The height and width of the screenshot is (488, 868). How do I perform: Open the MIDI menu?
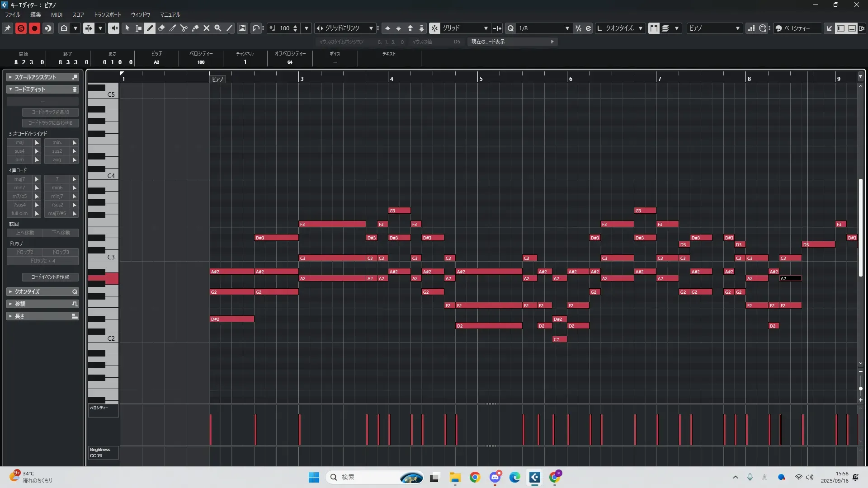(57, 14)
